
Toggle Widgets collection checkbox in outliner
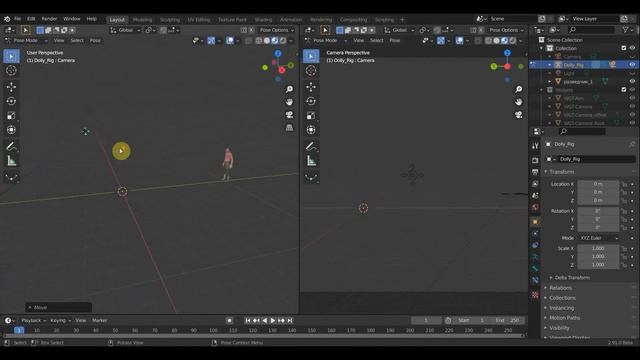624,89
